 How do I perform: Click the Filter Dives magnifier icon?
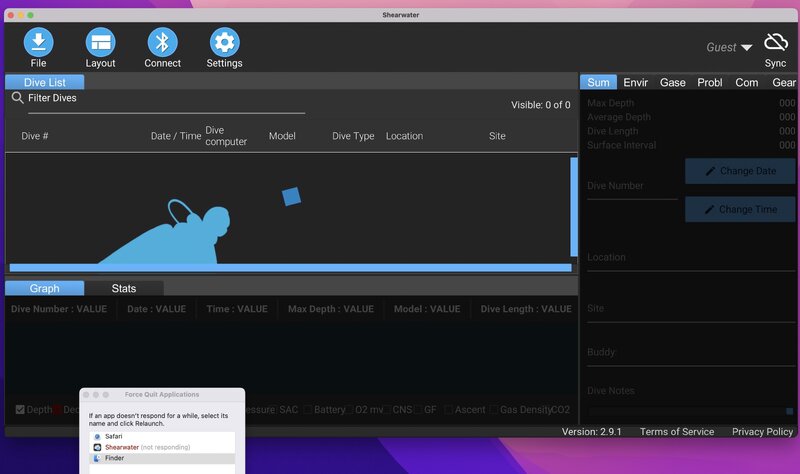(17, 97)
